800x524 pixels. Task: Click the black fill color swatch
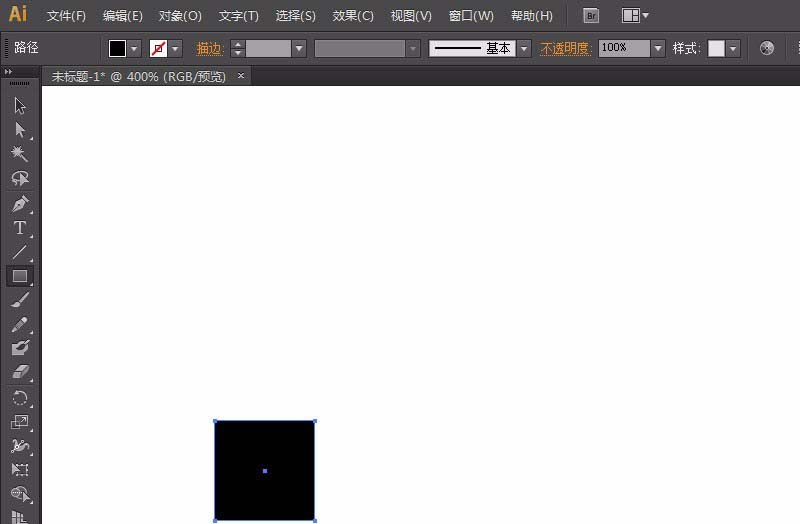click(117, 49)
